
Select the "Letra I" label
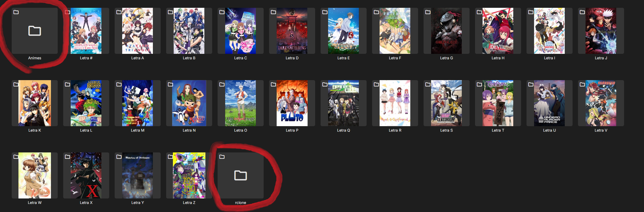click(549, 58)
